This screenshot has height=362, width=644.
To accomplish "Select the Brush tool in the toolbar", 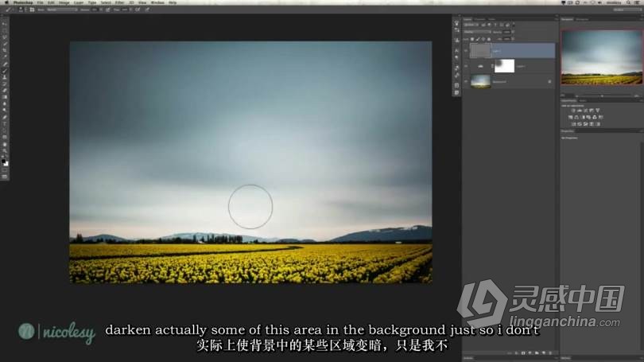I will tap(5, 71).
